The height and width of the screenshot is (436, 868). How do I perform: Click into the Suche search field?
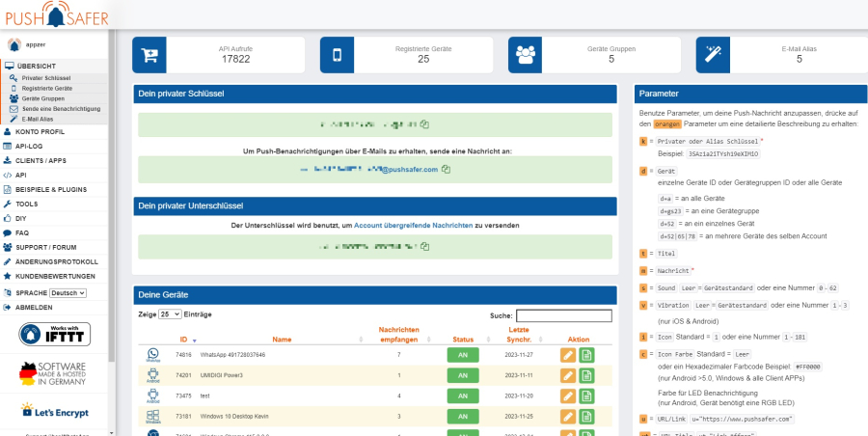click(x=563, y=315)
